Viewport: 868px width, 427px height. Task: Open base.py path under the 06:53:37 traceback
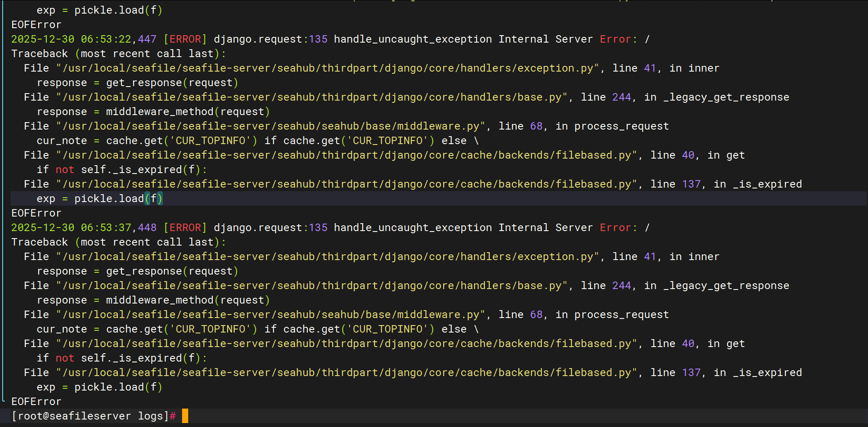(x=312, y=286)
